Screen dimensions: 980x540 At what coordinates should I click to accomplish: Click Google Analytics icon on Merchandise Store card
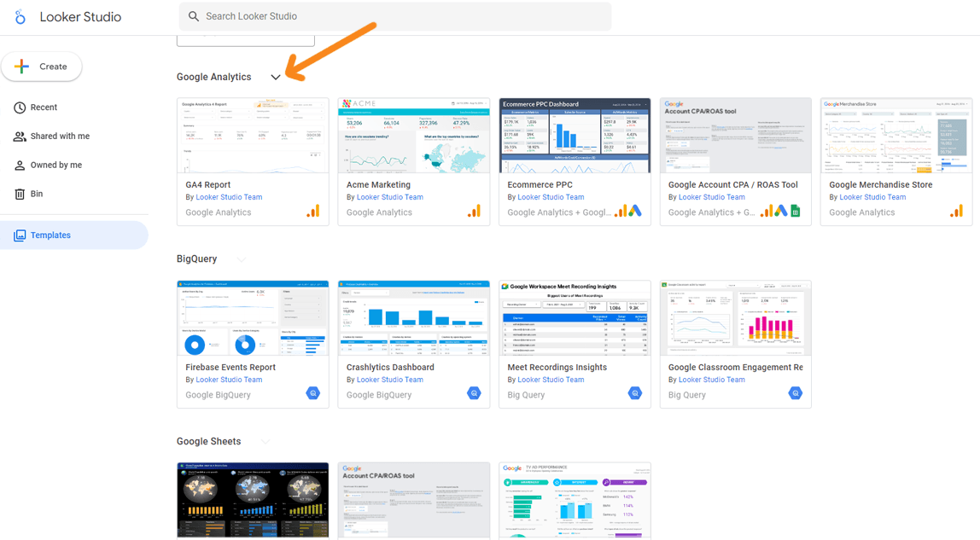point(957,211)
